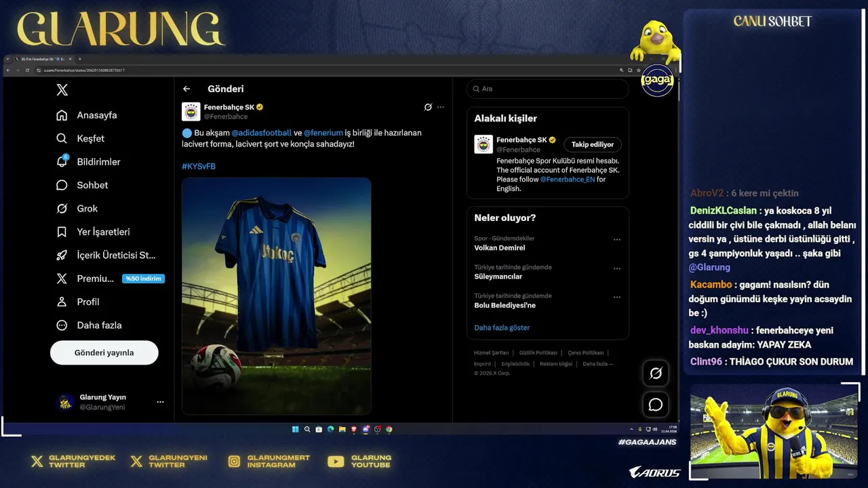868x488 pixels.
Task: Open File Explorer from the taskbar
Action: point(342,429)
